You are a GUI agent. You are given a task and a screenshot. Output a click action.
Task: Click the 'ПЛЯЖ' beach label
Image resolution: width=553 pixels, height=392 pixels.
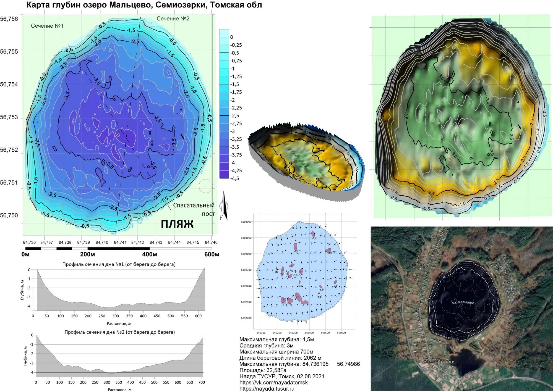(x=177, y=224)
